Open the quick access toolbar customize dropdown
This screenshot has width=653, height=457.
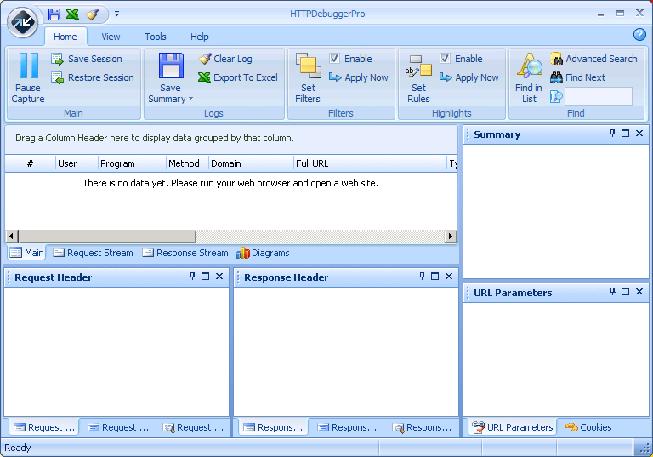point(117,14)
